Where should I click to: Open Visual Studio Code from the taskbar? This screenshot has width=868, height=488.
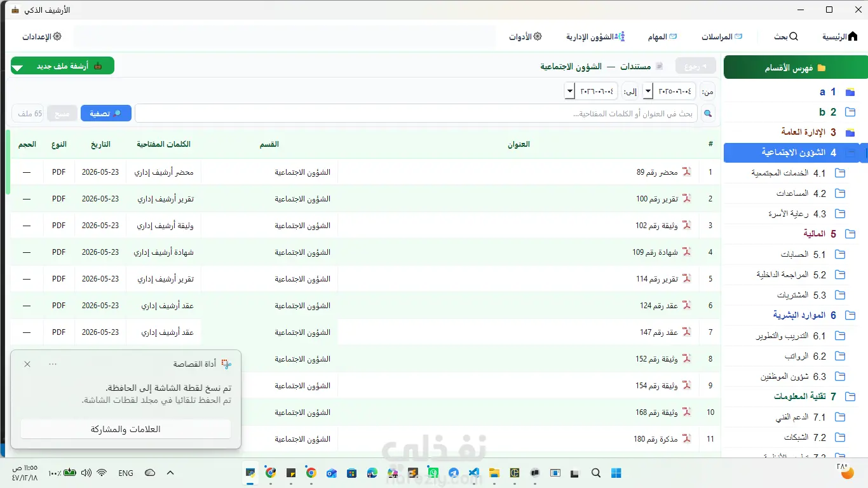click(x=473, y=473)
